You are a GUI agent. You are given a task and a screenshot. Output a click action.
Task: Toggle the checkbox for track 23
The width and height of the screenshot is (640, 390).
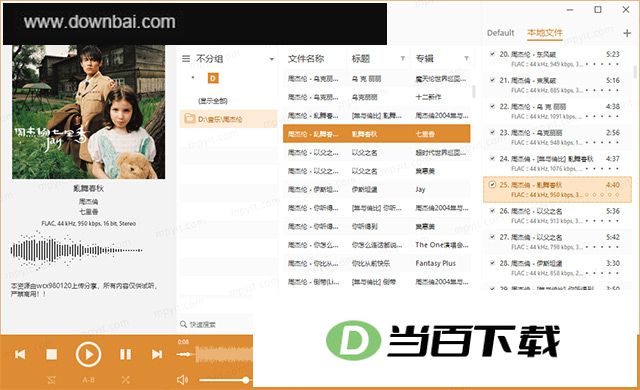pos(492,132)
